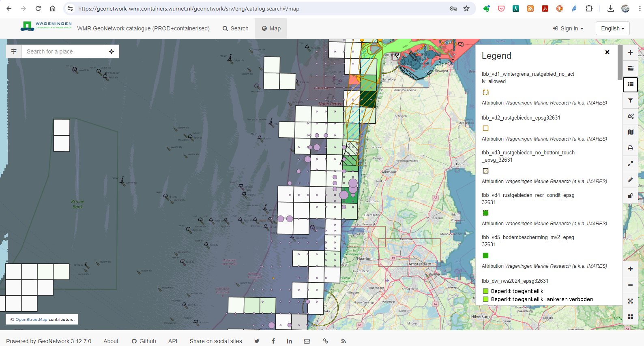Click the add layer plus icon
Image resolution: width=644 pixels, height=346 pixels.
click(630, 53)
